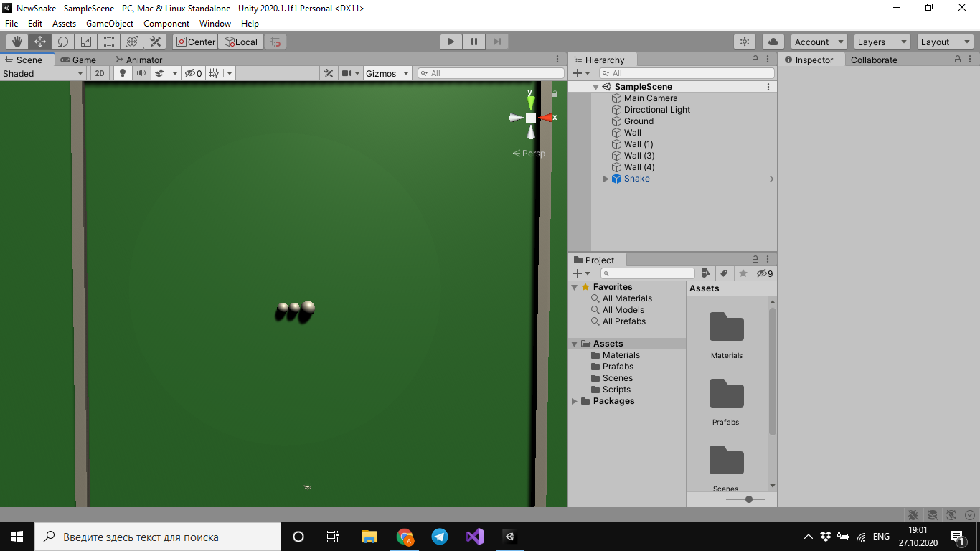The image size is (980, 551).
Task: Select Directional Light in Hierarchy
Action: tap(657, 110)
